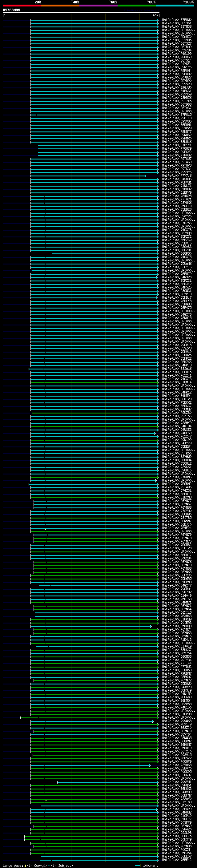This screenshot has height=868, width=197.
Task: Click hit UniRef100_B5MGQ8
Action: pyautogui.click(x=177, y=626)
